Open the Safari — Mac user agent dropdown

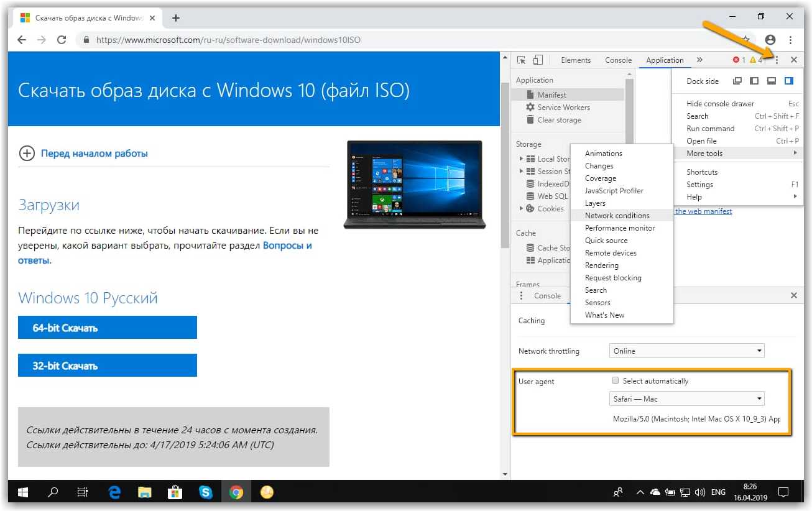(687, 399)
